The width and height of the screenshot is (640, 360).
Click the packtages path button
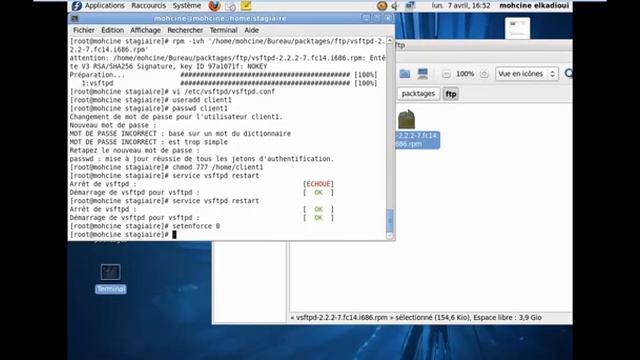418,94
